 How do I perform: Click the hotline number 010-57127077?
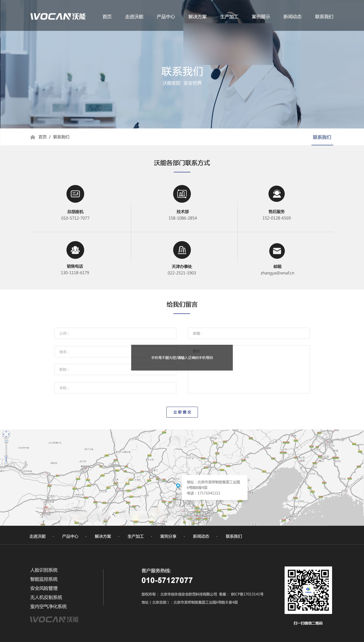[x=167, y=580]
